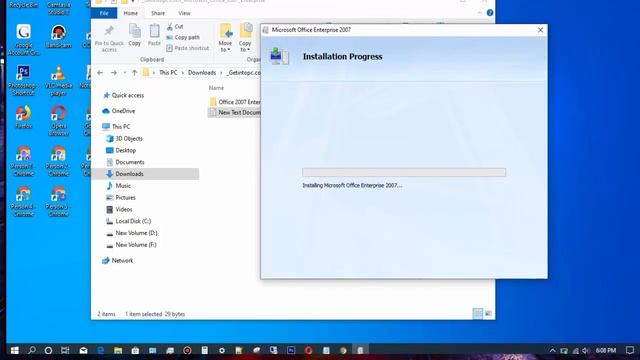Open the File Explorer help icon

click(490, 13)
